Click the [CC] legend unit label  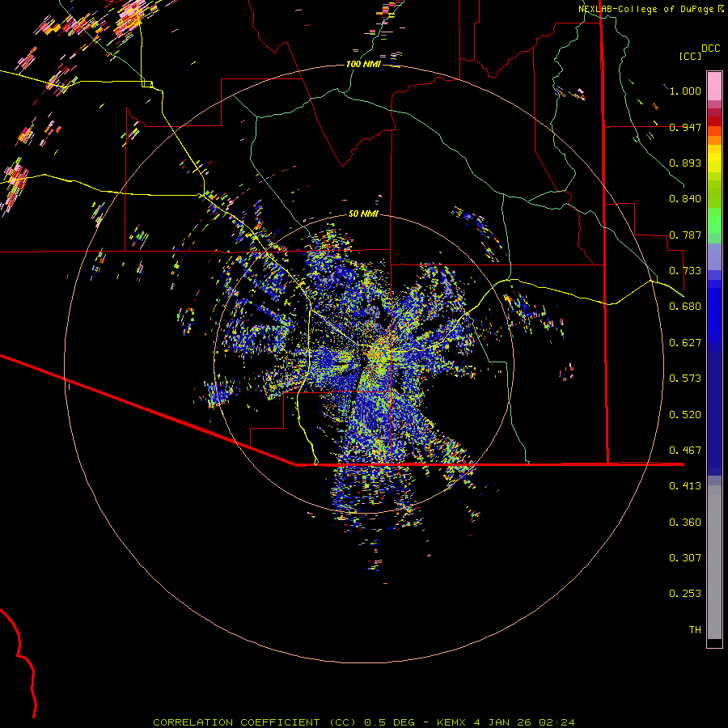(690, 56)
